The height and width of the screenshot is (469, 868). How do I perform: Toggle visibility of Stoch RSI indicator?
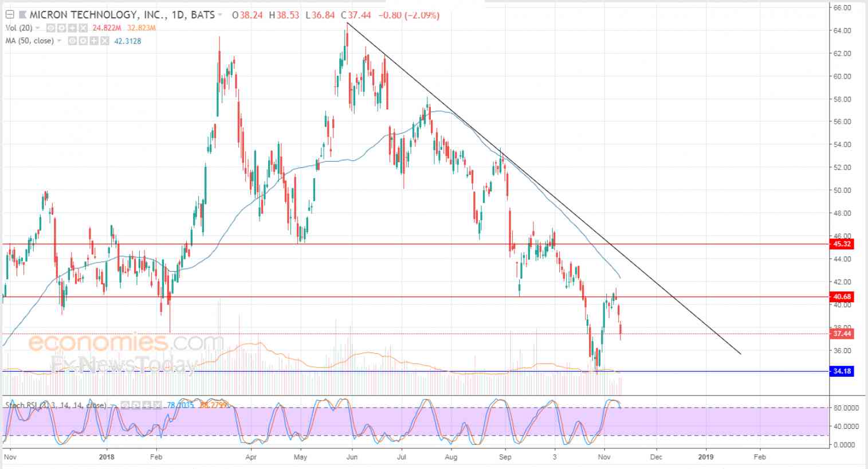pos(124,405)
